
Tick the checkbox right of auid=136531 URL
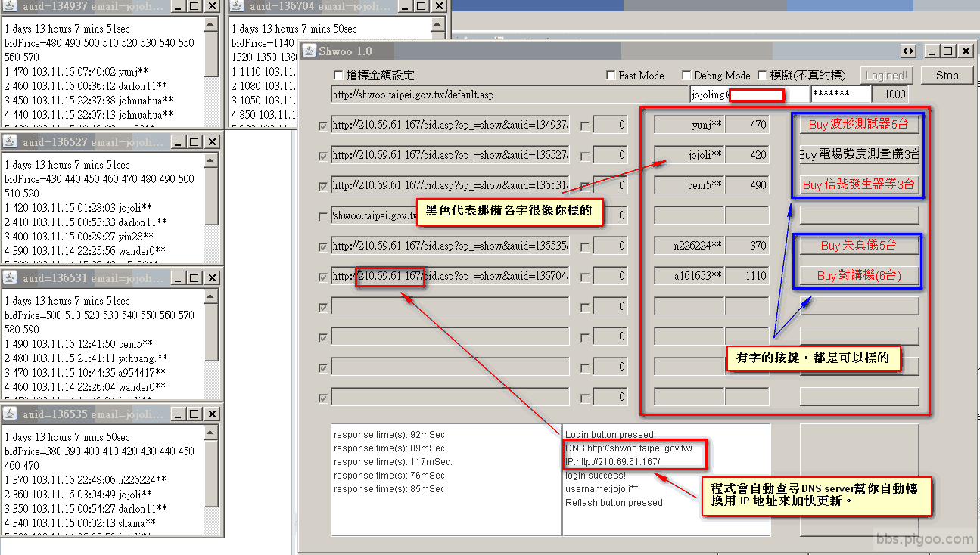pos(584,186)
